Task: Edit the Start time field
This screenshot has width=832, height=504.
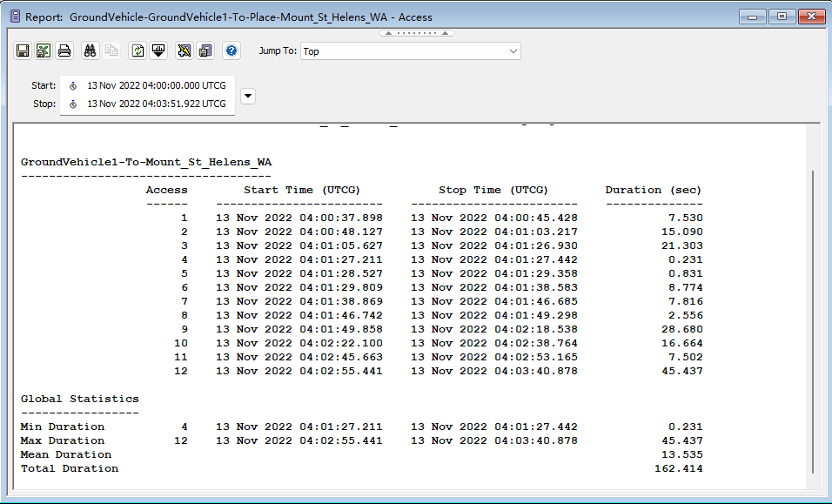Action: (x=156, y=86)
